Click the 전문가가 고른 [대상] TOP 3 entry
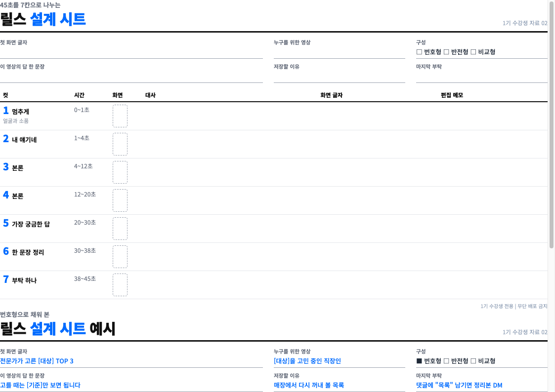Screen dimensions: 555x392 (37, 361)
